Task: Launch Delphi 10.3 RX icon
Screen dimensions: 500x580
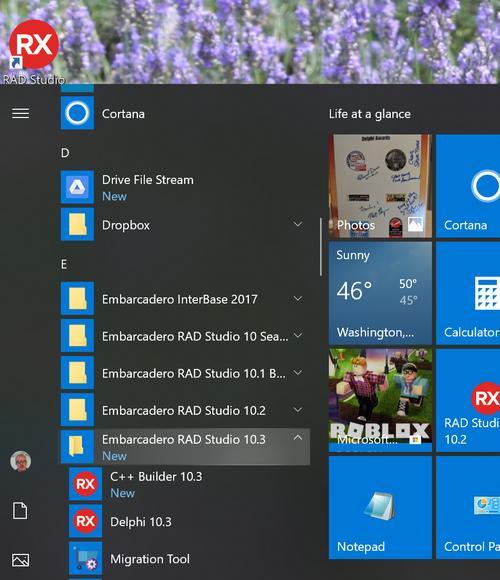Action: (x=85, y=521)
